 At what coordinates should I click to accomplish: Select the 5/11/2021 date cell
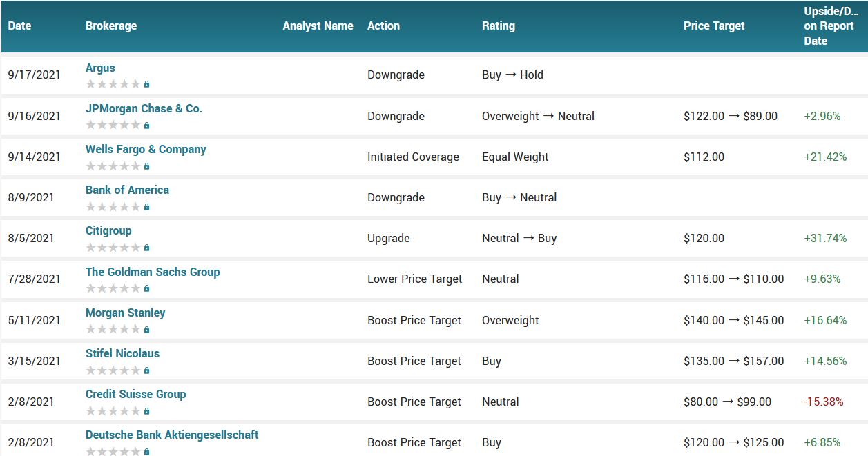pos(34,320)
